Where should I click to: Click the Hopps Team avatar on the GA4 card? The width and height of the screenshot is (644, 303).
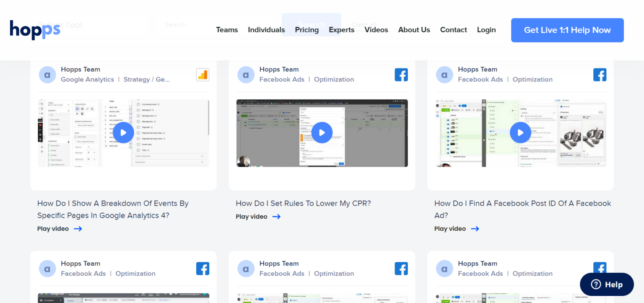click(x=47, y=74)
